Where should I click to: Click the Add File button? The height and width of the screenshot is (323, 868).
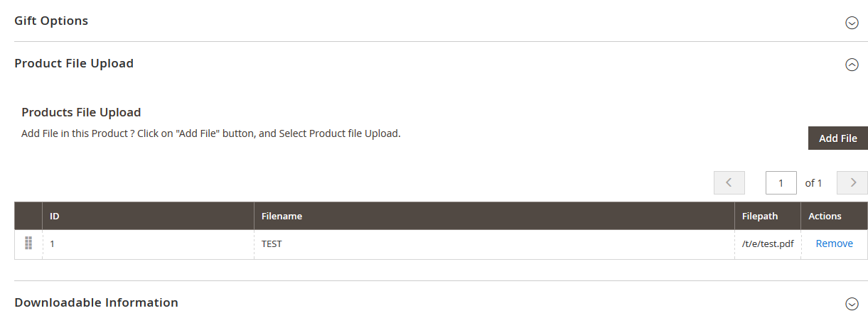point(837,138)
